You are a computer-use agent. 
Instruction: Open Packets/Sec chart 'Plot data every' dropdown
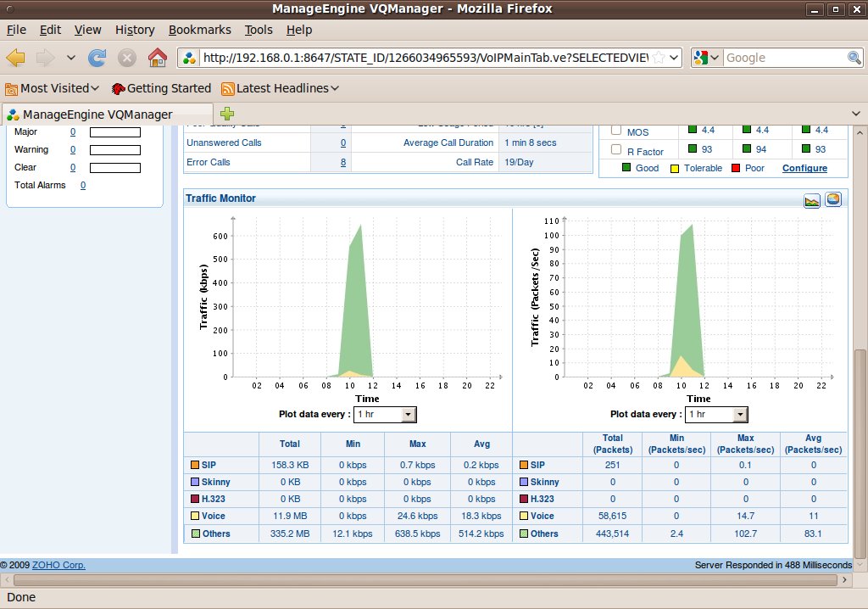coord(739,415)
